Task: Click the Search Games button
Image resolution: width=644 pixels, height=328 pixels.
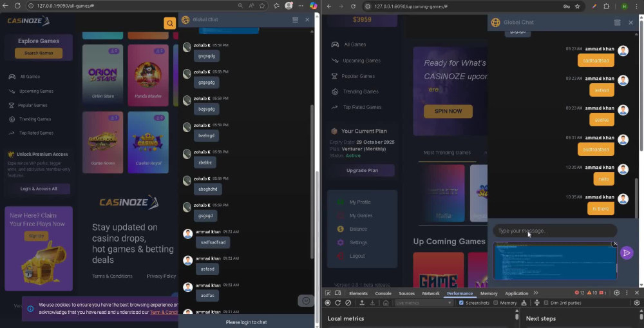Action: [x=39, y=53]
